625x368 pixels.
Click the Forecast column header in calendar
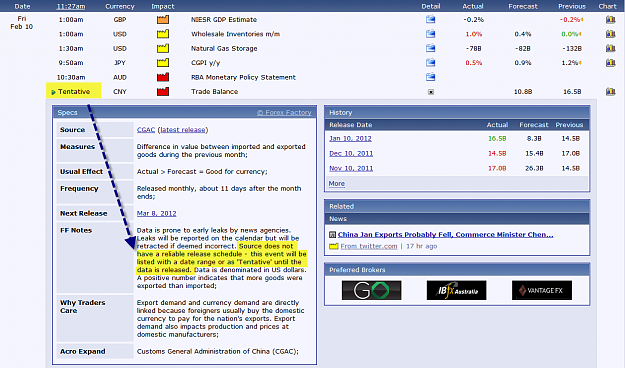[x=523, y=6]
